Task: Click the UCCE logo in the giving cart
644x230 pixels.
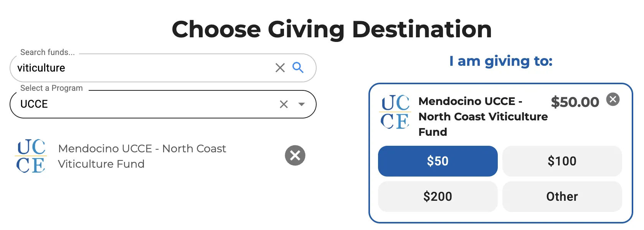Action: (x=395, y=113)
